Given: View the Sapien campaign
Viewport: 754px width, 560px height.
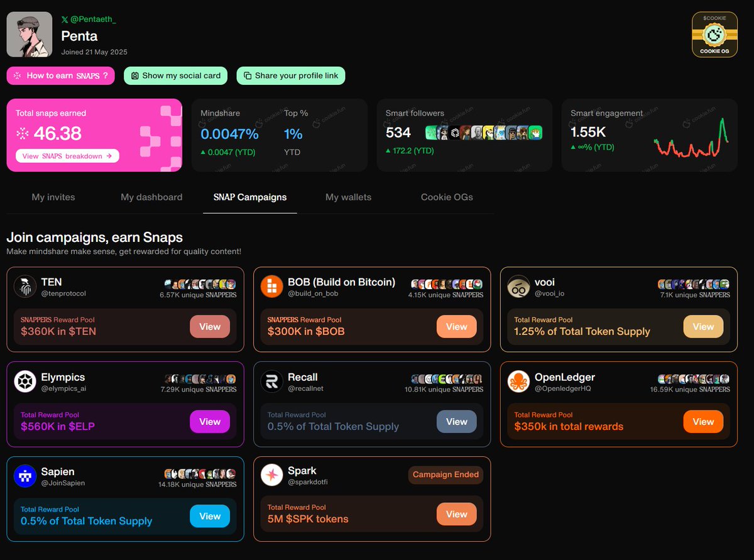Looking at the screenshot, I should click(210, 516).
